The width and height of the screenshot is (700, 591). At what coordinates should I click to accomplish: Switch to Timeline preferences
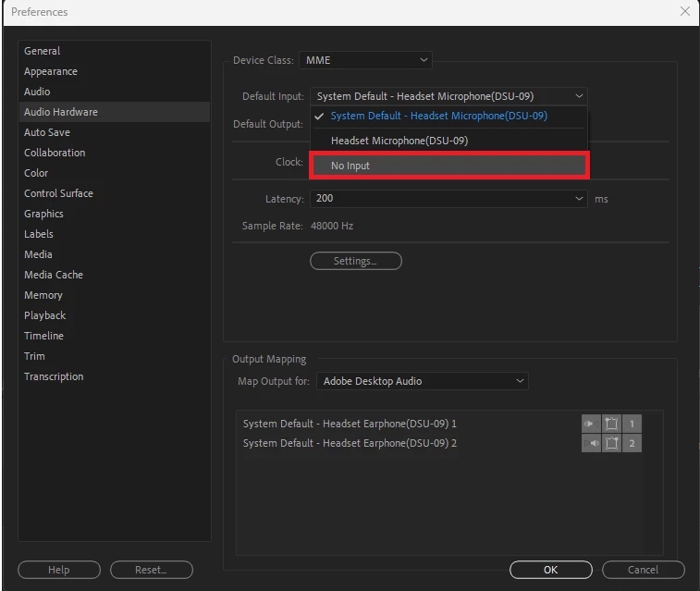[115, 336]
